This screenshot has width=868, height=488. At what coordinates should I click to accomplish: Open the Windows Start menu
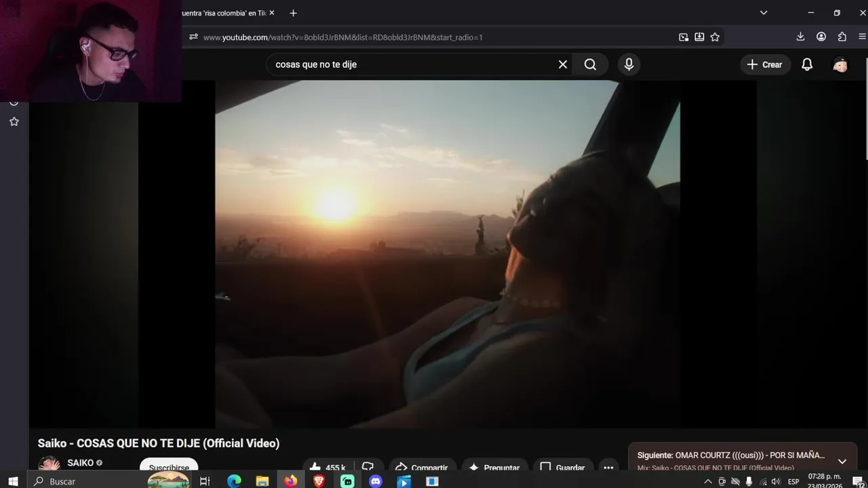[12, 481]
